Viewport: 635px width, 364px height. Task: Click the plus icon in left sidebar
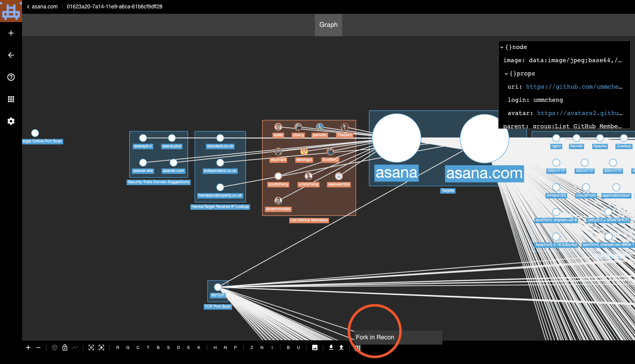[x=11, y=33]
